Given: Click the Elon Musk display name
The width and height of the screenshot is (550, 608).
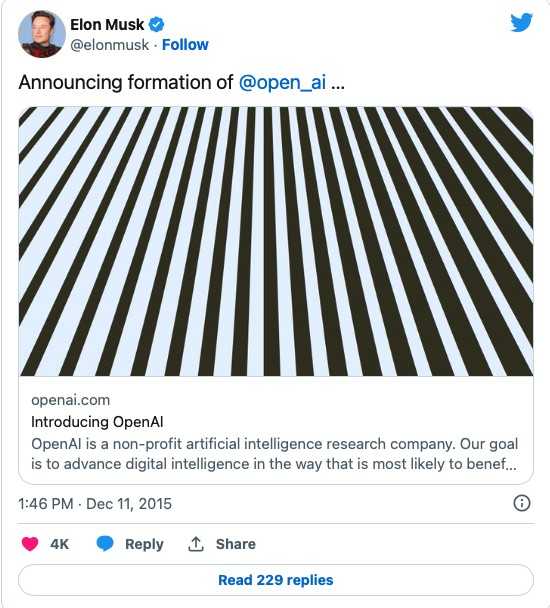Looking at the screenshot, I should [107, 25].
